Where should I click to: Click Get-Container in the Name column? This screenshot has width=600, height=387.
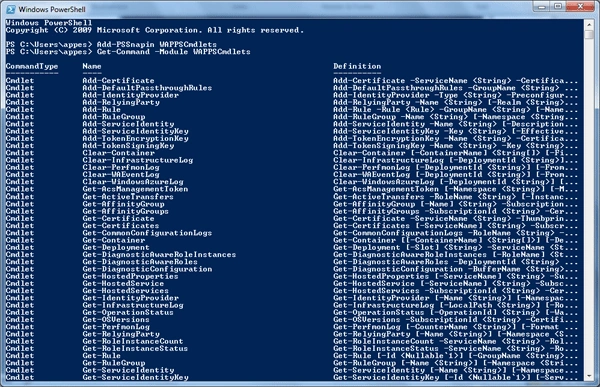(x=114, y=240)
